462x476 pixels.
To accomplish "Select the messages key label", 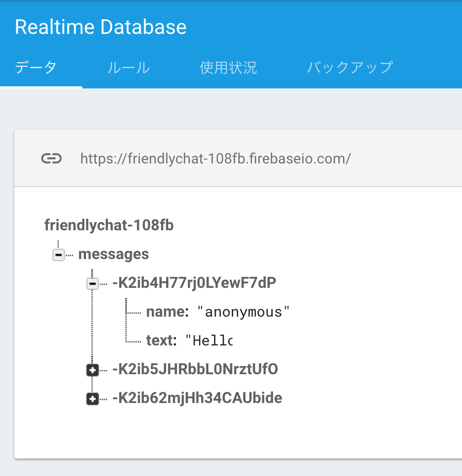I will [x=114, y=254].
